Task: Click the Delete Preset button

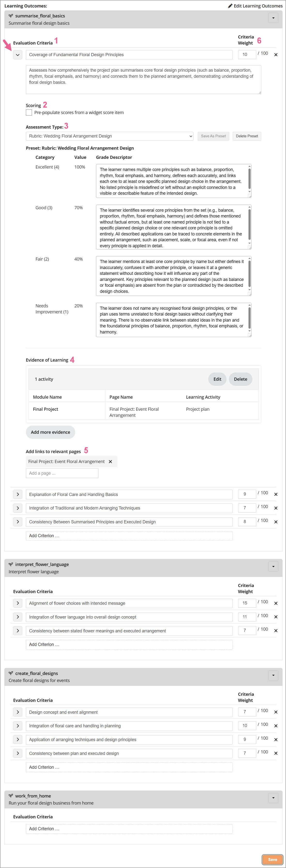Action: (247, 136)
